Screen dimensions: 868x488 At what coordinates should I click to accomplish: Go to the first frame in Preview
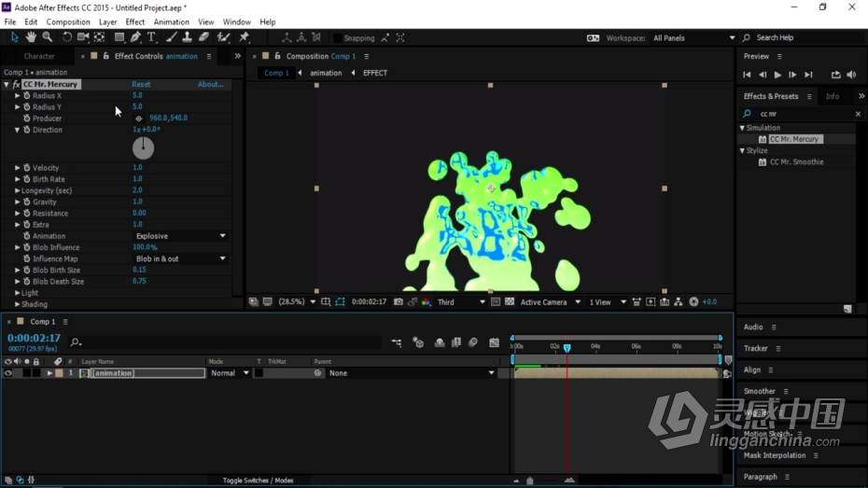click(x=747, y=75)
